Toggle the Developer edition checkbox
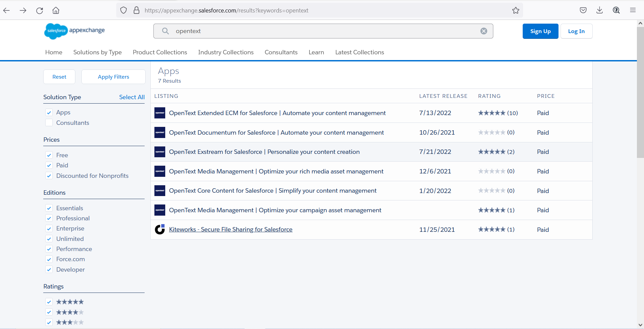644x329 pixels. [49, 270]
